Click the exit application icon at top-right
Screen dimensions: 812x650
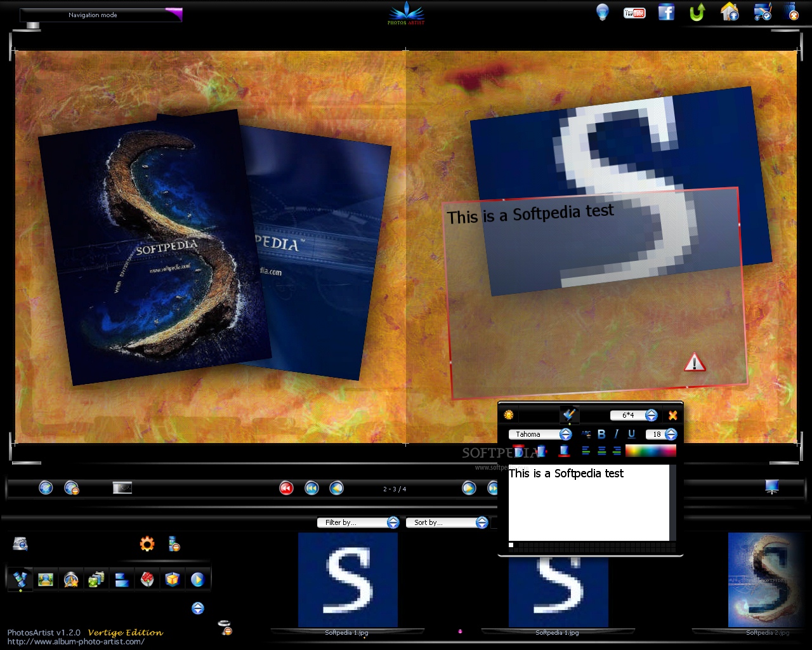tap(792, 12)
